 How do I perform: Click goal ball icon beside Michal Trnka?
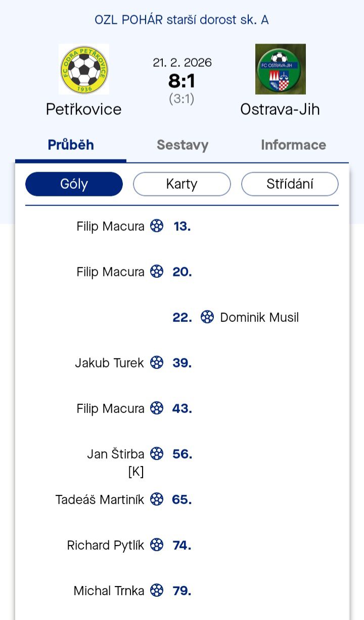(x=157, y=591)
